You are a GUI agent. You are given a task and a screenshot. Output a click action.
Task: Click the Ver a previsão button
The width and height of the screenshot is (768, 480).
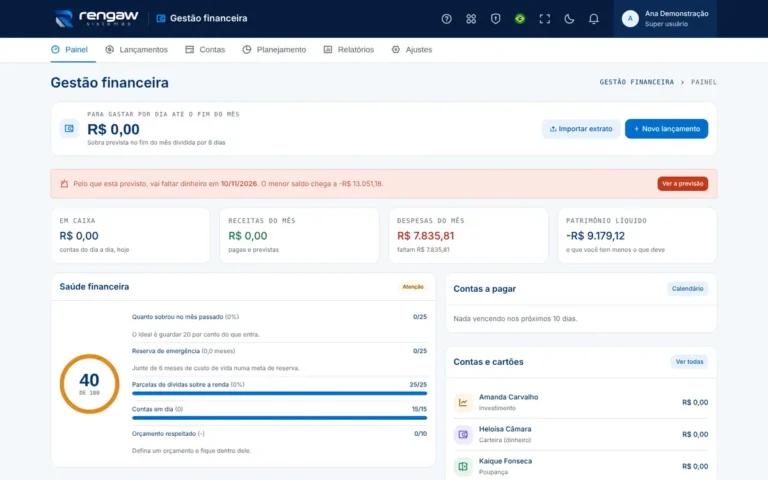click(x=682, y=184)
